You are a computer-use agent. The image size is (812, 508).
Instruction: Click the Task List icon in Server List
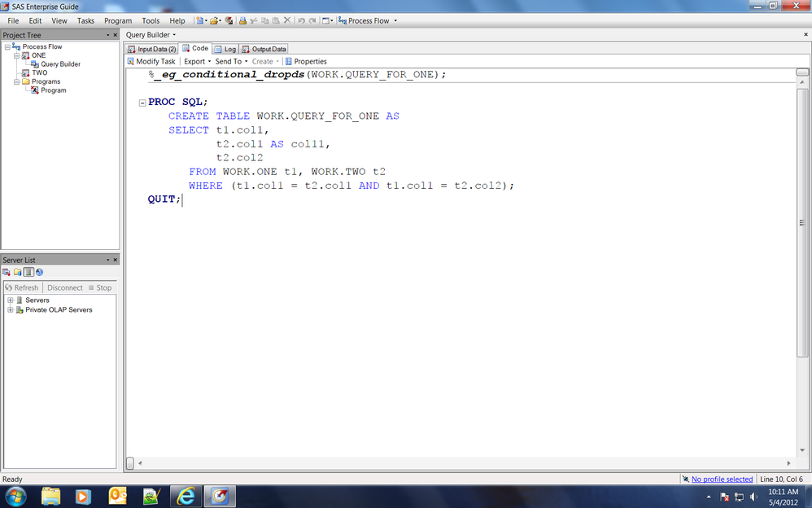pyautogui.click(x=7, y=272)
